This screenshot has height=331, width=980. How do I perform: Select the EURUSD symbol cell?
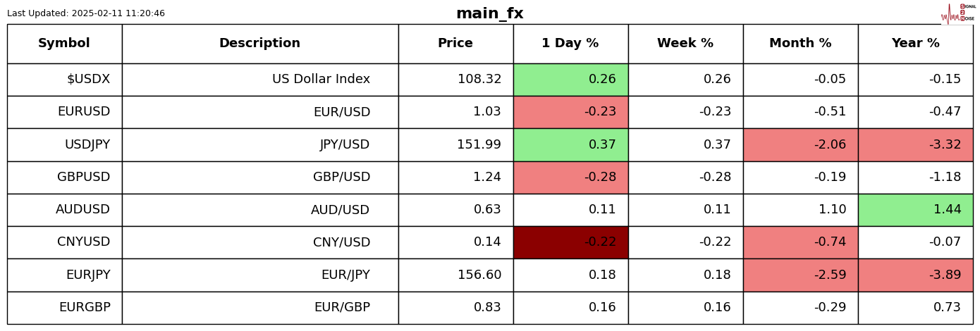pos(64,112)
